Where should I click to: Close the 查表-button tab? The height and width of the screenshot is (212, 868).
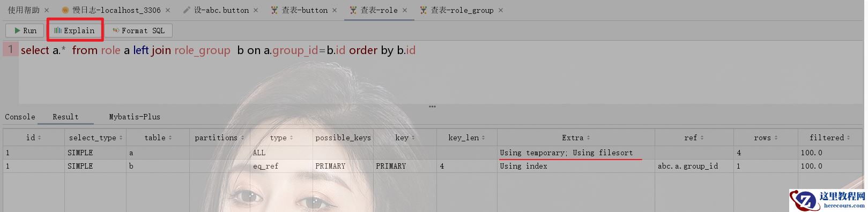(x=335, y=10)
